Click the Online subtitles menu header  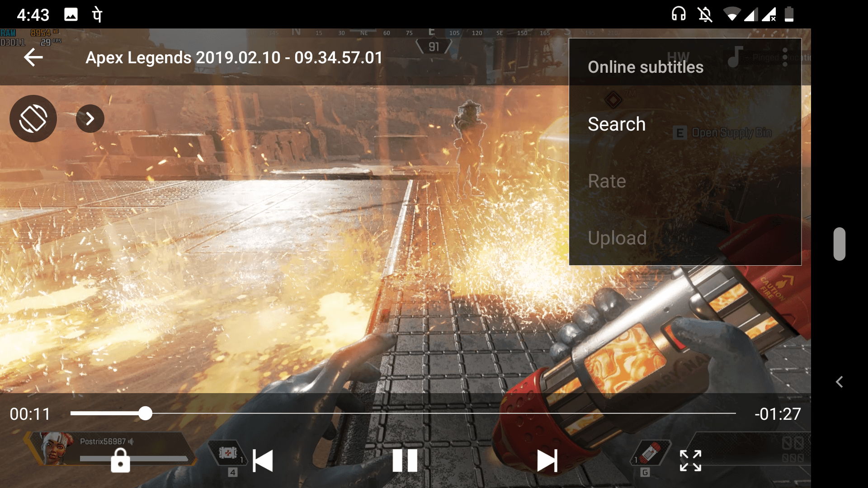(x=645, y=67)
